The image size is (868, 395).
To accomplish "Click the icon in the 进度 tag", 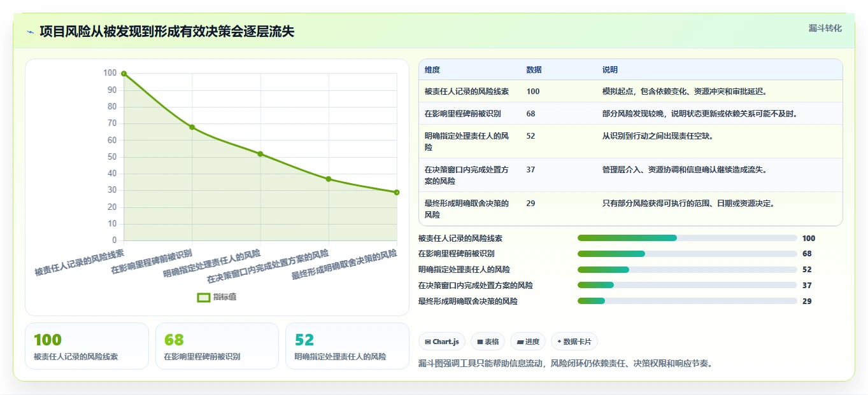I will [x=520, y=342].
